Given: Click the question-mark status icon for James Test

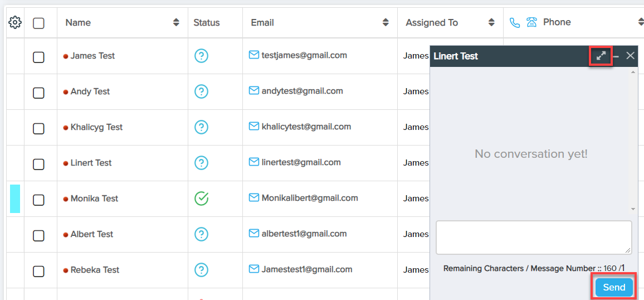Looking at the screenshot, I should click(x=201, y=56).
